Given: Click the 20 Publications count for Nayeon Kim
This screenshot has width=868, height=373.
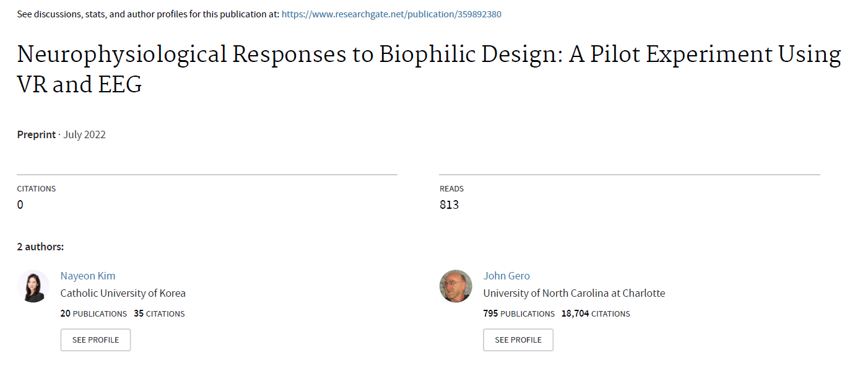Looking at the screenshot, I should [93, 314].
